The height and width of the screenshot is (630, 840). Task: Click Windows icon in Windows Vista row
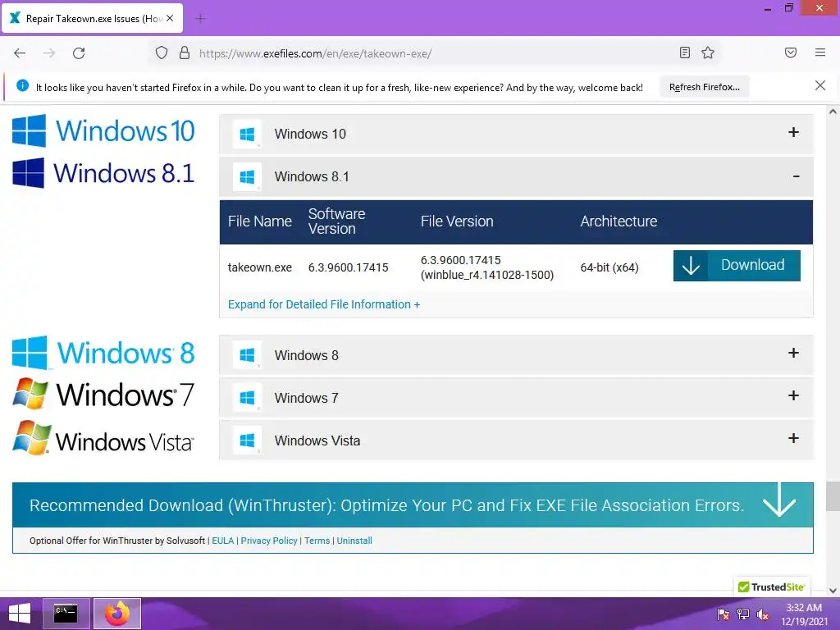(x=247, y=441)
